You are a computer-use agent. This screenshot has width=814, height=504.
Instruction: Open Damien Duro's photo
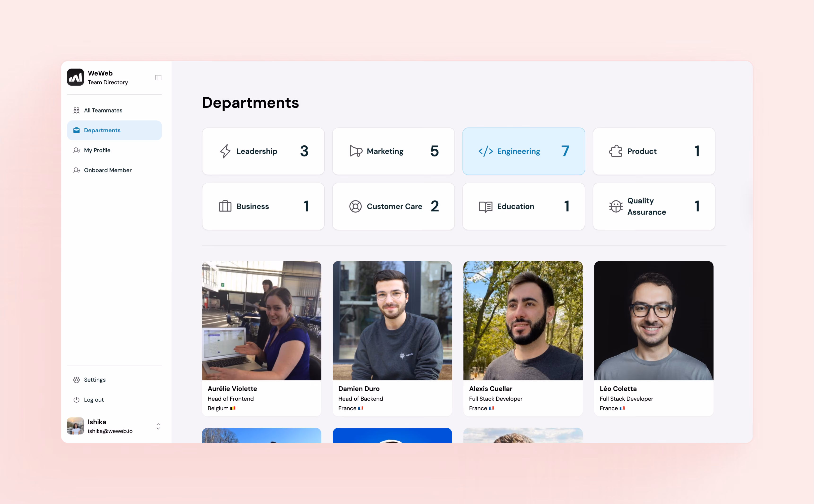pos(392,321)
